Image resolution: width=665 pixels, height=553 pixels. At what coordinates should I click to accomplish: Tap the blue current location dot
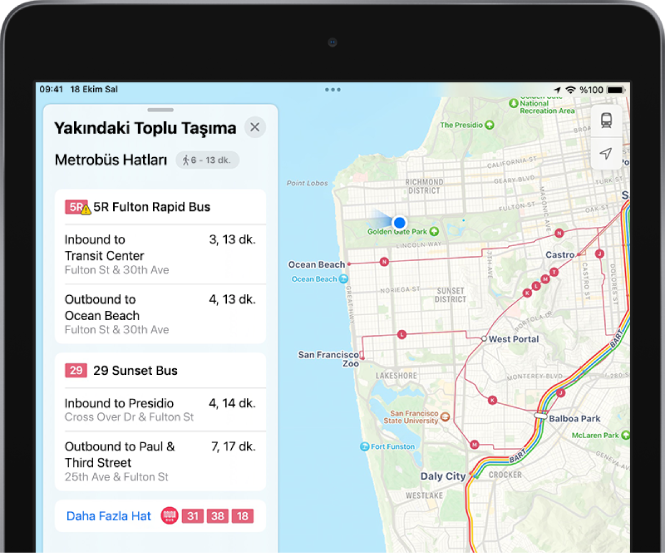tap(399, 222)
